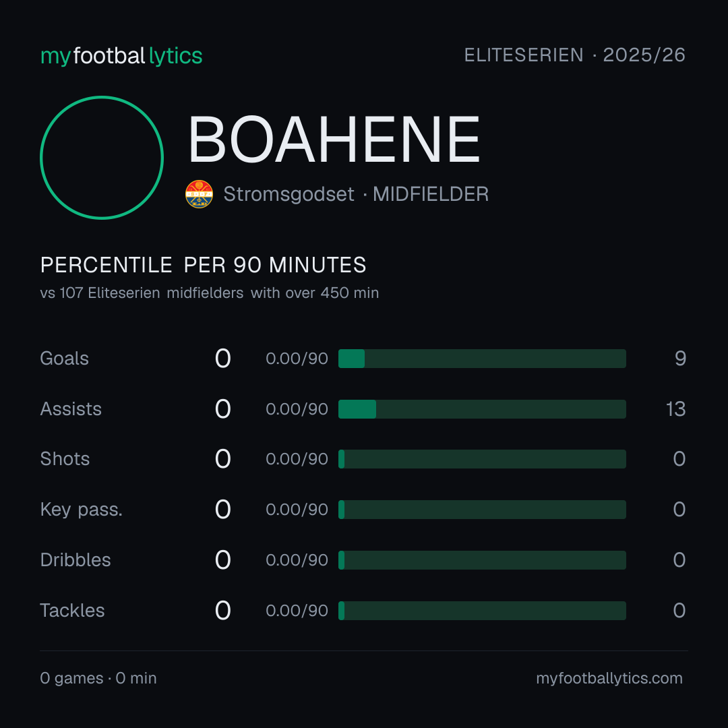Click the Dribbles stat label
728x728 pixels.
click(75, 560)
